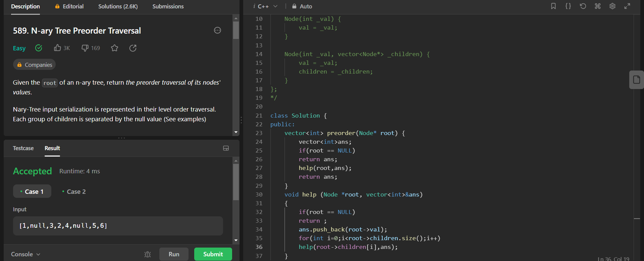
Task: Click the share problem icon
Action: click(133, 48)
